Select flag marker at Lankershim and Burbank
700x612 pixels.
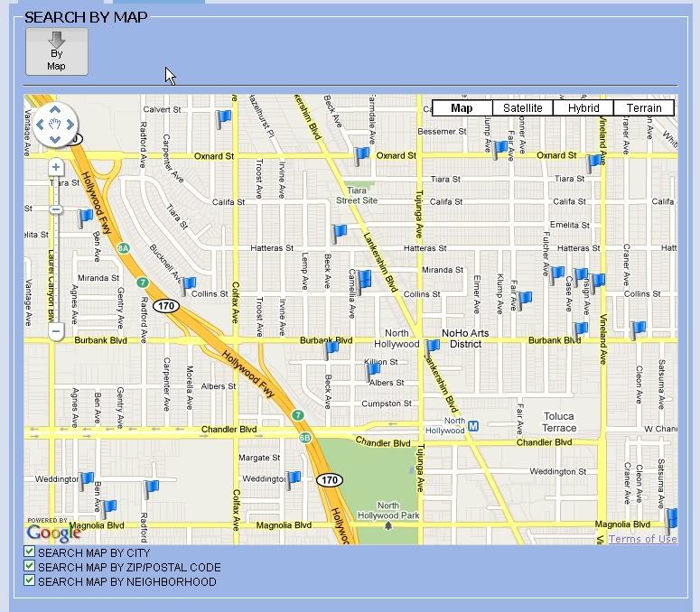coord(432,348)
